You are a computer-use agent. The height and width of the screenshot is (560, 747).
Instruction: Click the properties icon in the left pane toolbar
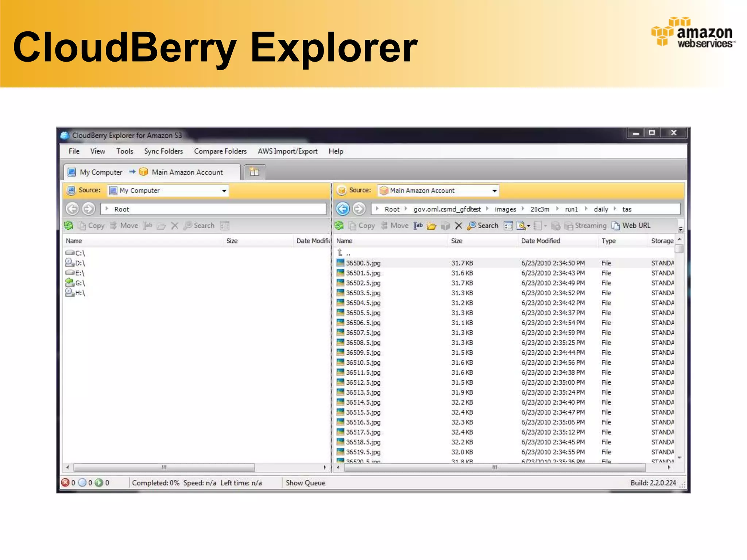coord(225,226)
